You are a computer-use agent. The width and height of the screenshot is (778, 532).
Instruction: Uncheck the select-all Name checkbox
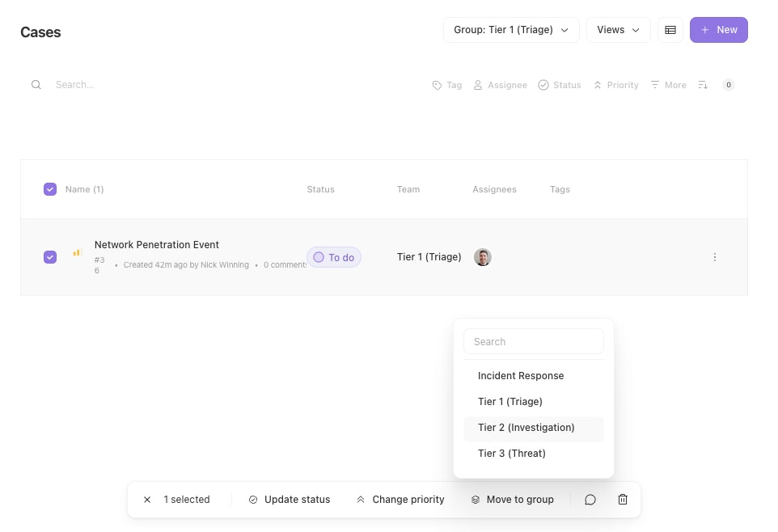[x=50, y=189]
